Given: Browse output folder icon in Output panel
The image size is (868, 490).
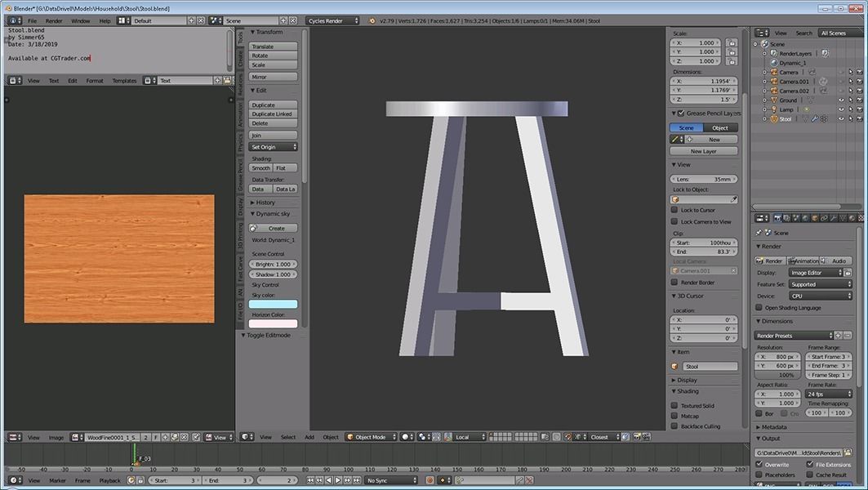Looking at the screenshot, I should coord(848,453).
